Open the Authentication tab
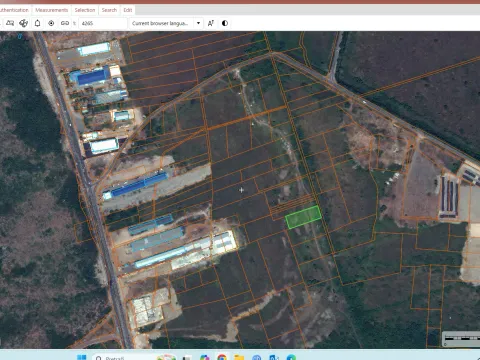Image resolution: width=480 pixels, height=360 pixels. pos(14,10)
